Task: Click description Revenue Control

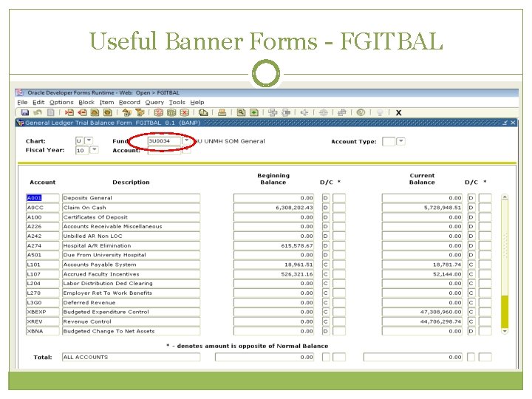Action: pyautogui.click(x=131, y=321)
